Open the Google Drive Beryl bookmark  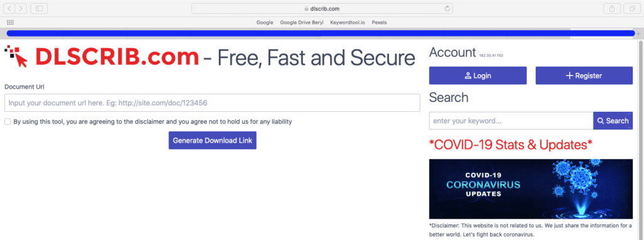coord(301,23)
